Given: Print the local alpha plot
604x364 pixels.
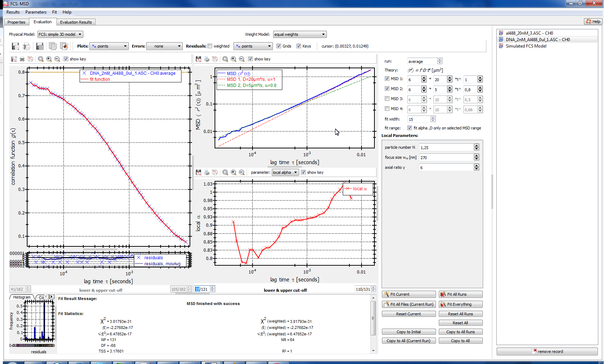Looking at the screenshot, I should tap(207, 172).
